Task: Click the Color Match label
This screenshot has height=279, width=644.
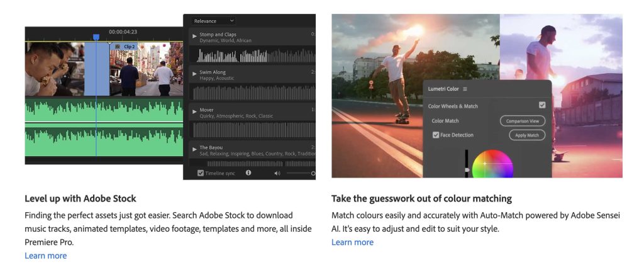Action: click(x=445, y=121)
